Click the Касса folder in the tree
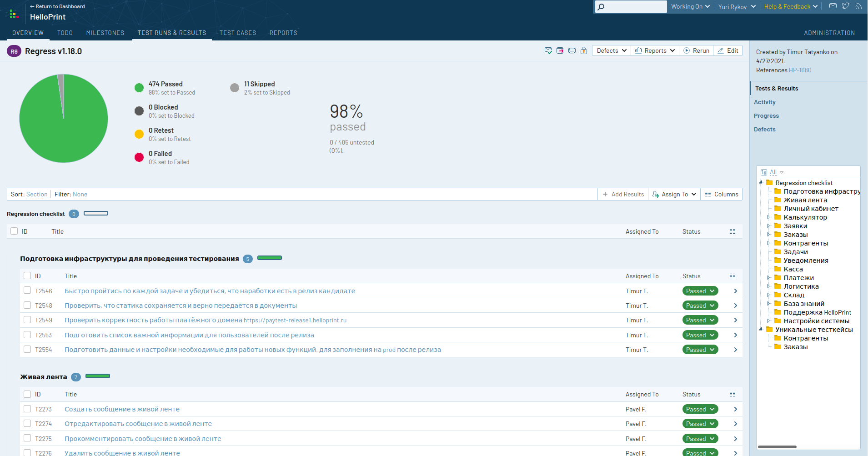868x456 pixels. (x=793, y=269)
